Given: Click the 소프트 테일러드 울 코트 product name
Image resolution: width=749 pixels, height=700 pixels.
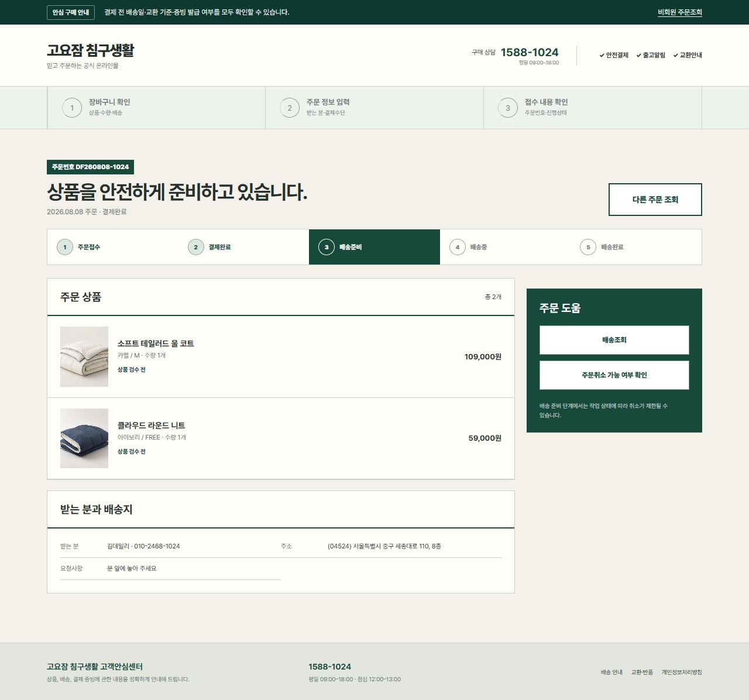Looking at the screenshot, I should pos(156,344).
